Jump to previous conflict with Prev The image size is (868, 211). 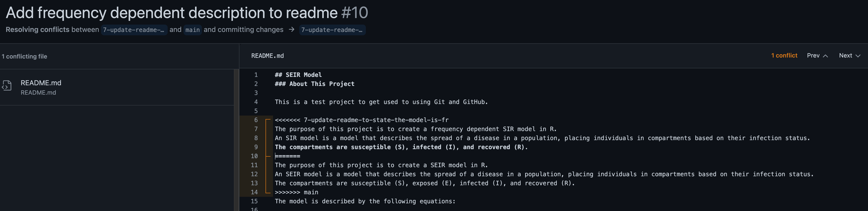click(x=817, y=56)
